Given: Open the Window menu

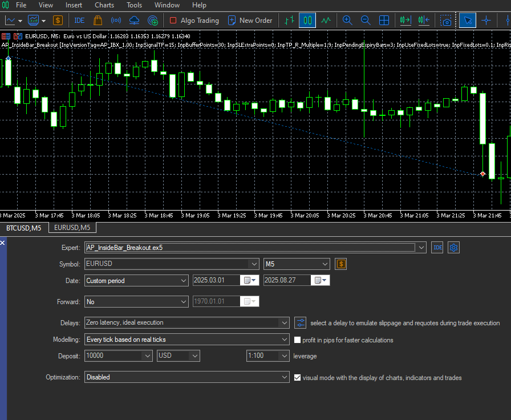Looking at the screenshot, I should (x=167, y=5).
